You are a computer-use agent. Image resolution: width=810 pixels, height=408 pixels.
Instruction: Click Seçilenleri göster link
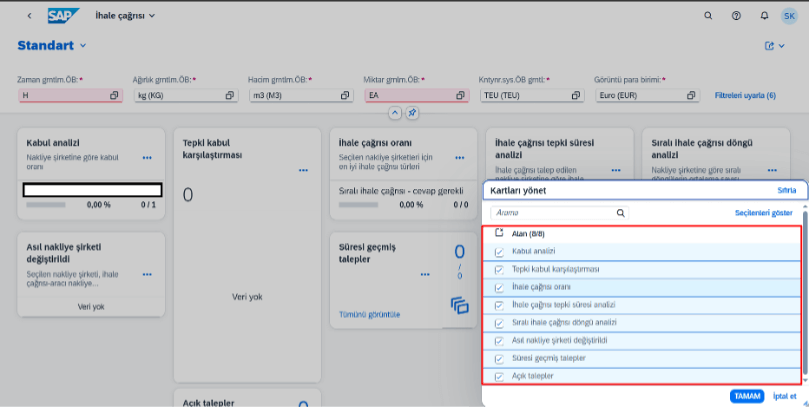pyautogui.click(x=763, y=213)
